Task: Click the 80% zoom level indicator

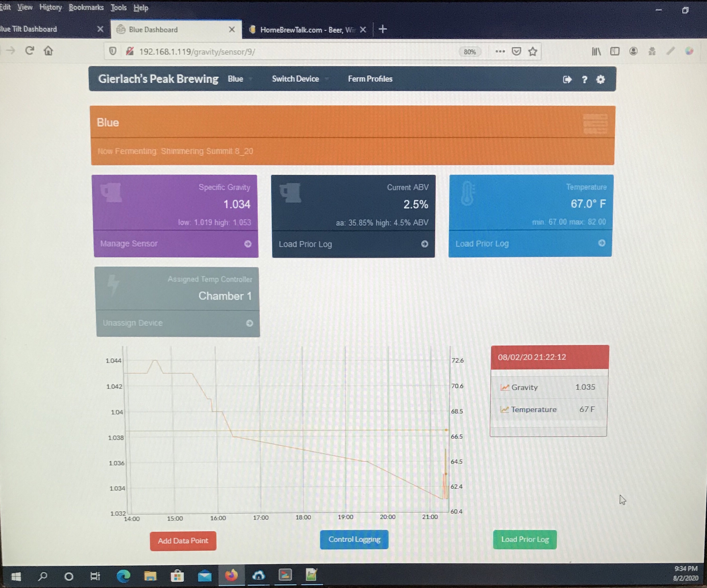Action: (470, 51)
